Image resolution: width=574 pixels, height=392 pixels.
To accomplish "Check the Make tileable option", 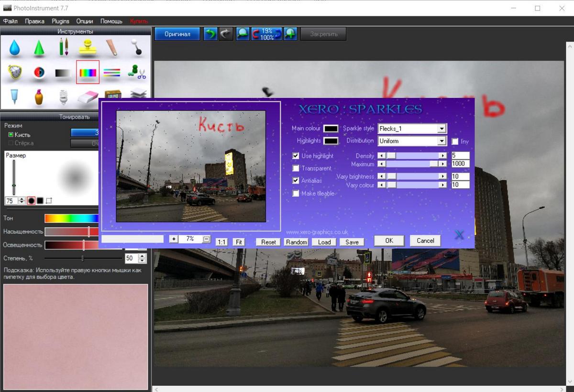I will [x=296, y=194].
